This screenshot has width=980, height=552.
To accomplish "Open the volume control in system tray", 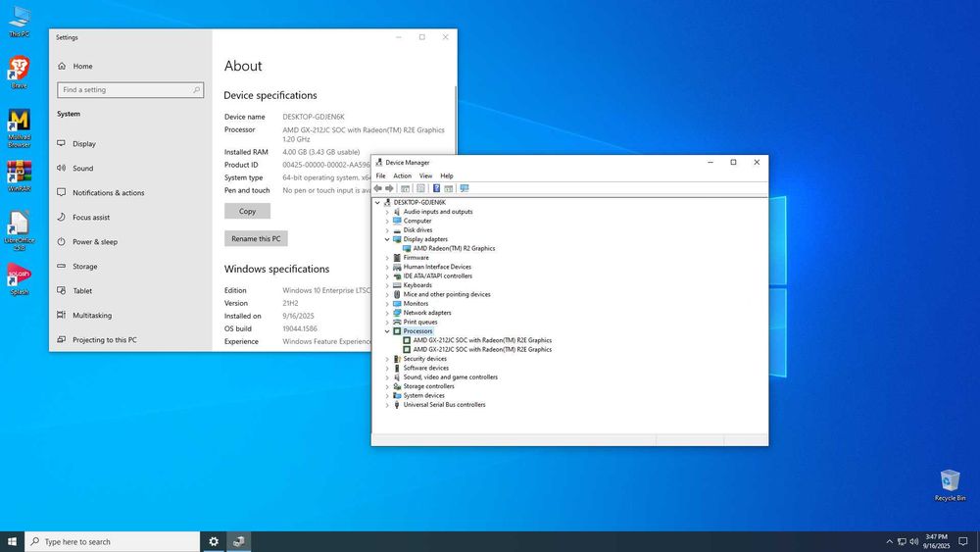I will [913, 541].
